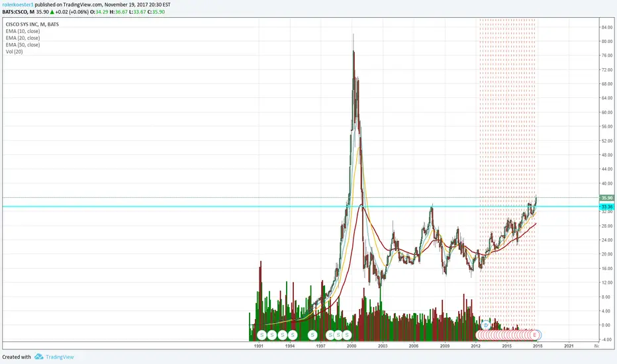
Task: Select the Vol (20) indicator label
Action: [x=14, y=52]
